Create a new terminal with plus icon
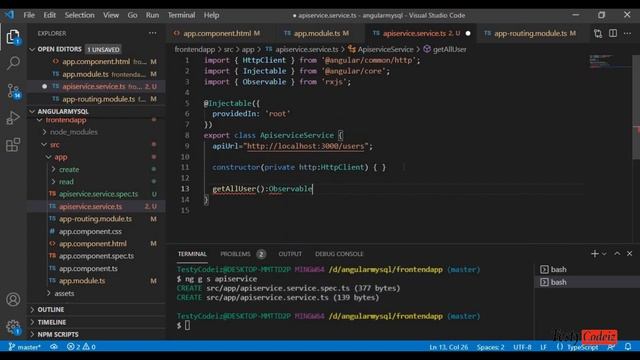 (x=594, y=253)
